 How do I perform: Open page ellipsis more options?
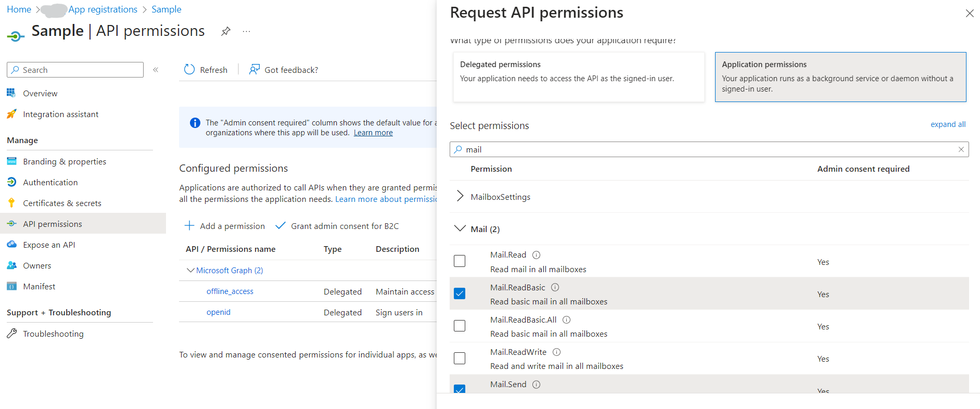coord(246,31)
